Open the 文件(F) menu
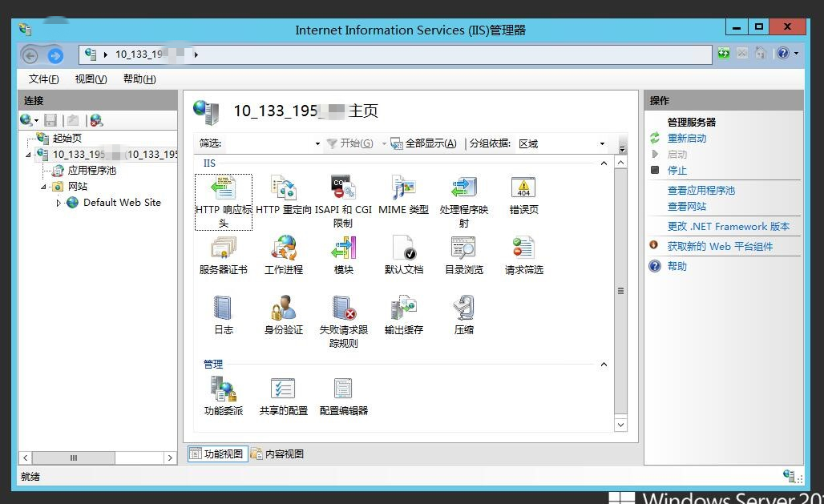This screenshot has height=504, width=824. pos(43,79)
